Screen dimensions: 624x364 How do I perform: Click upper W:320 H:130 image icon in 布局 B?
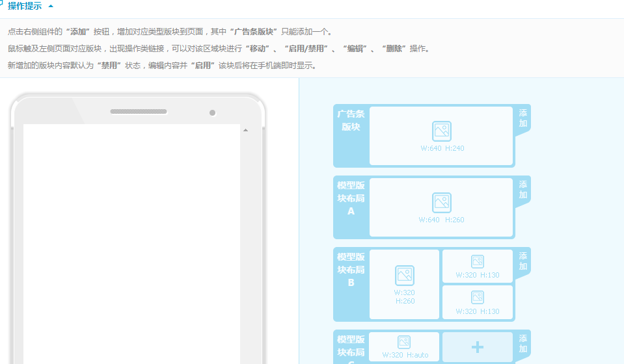(478, 261)
